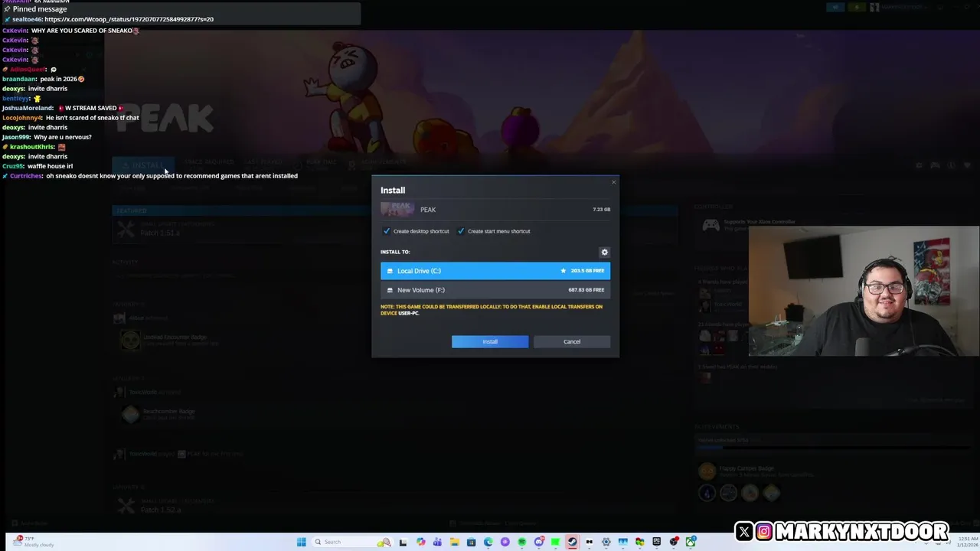Click the 687.83 GB FREE text

[x=586, y=290]
